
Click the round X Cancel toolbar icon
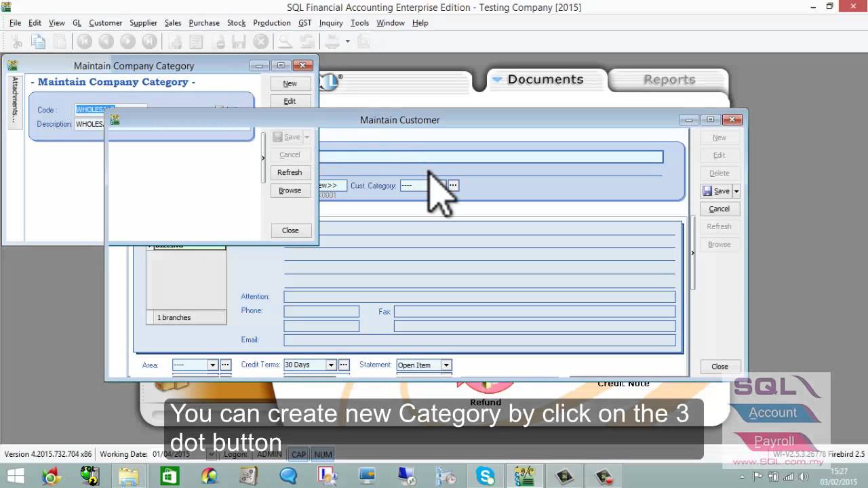click(x=260, y=41)
